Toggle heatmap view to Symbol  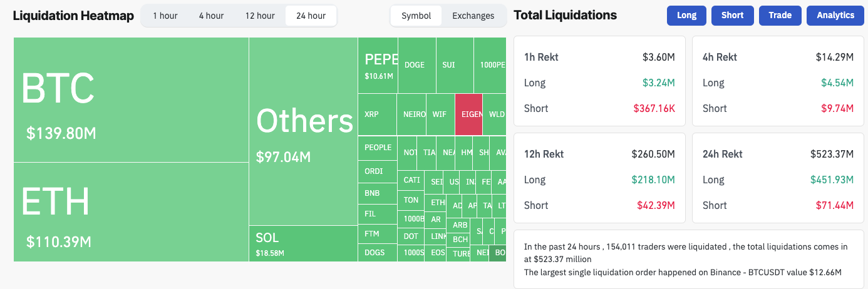point(416,16)
